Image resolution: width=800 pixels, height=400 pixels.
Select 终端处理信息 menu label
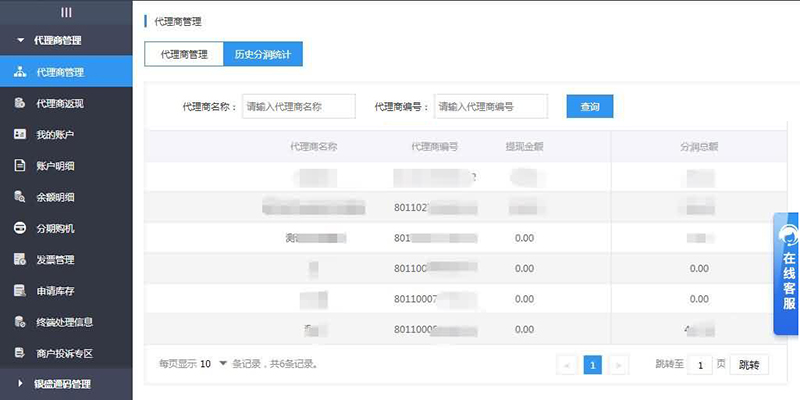(x=64, y=322)
